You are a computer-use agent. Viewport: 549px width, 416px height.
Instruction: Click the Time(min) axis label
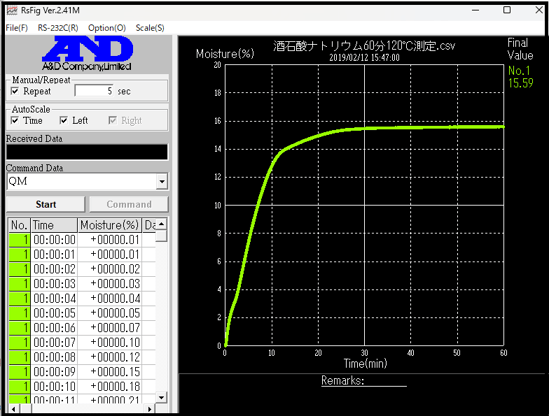click(365, 363)
